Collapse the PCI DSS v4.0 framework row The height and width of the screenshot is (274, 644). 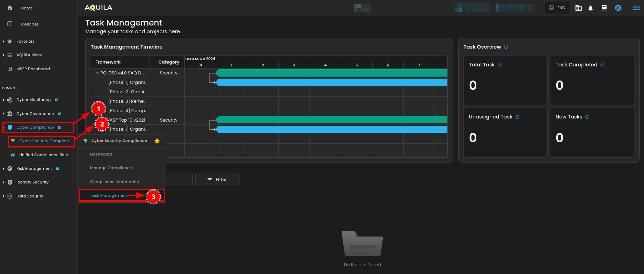click(x=97, y=73)
